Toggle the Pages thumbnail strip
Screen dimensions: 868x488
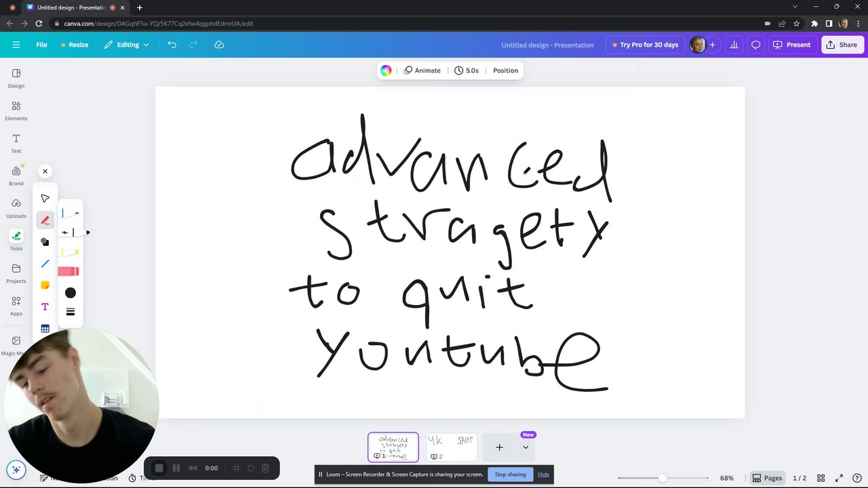[767, 478]
